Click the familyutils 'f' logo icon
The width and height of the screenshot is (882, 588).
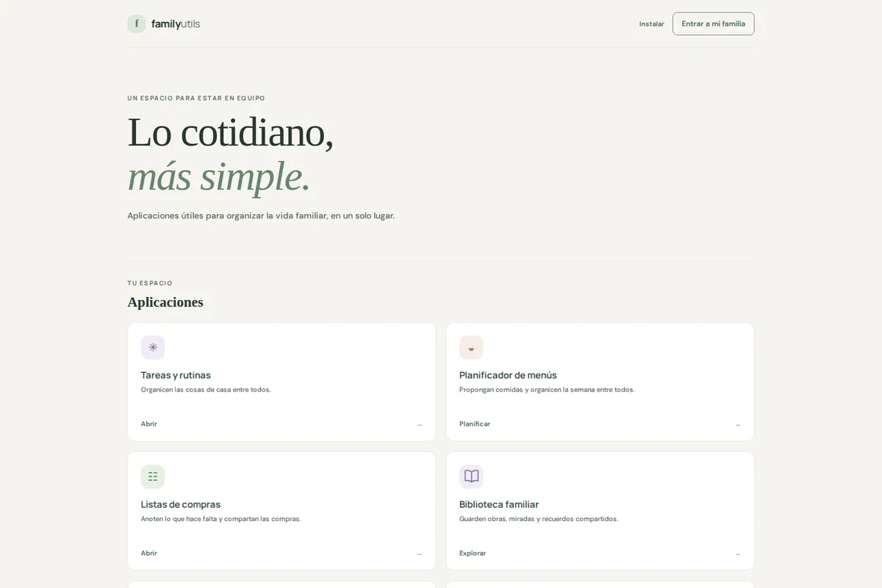[x=137, y=24]
